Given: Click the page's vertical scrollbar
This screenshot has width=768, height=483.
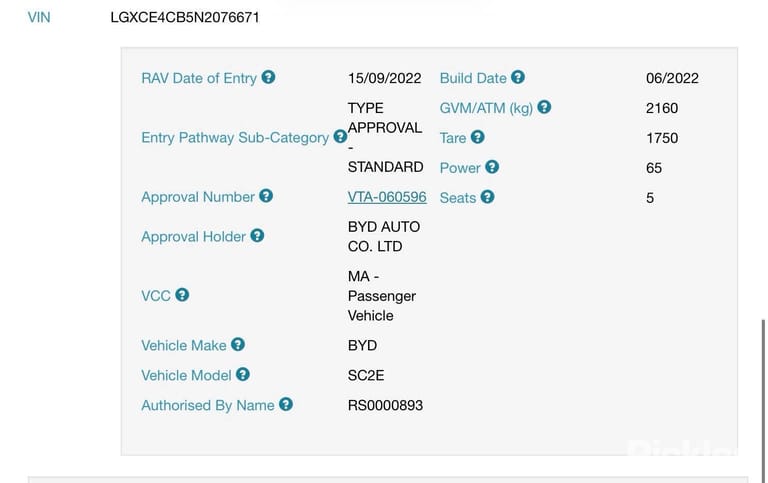Looking at the screenshot, I should [763, 401].
